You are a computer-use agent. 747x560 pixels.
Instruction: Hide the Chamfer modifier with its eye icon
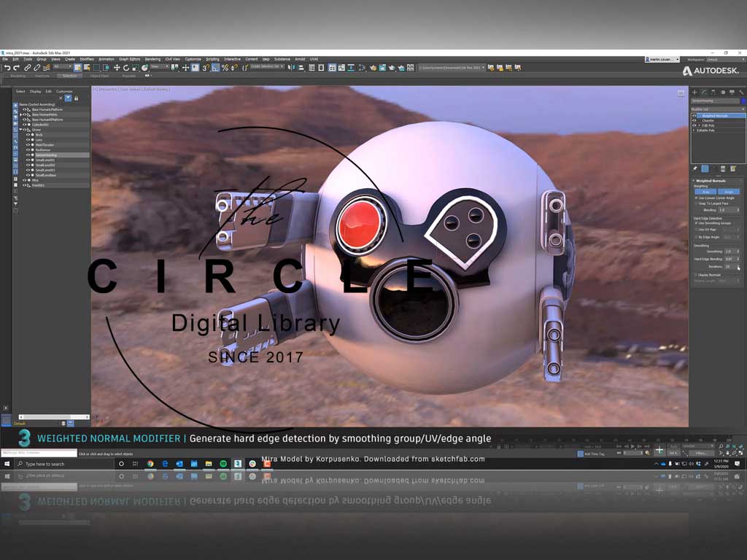694,120
